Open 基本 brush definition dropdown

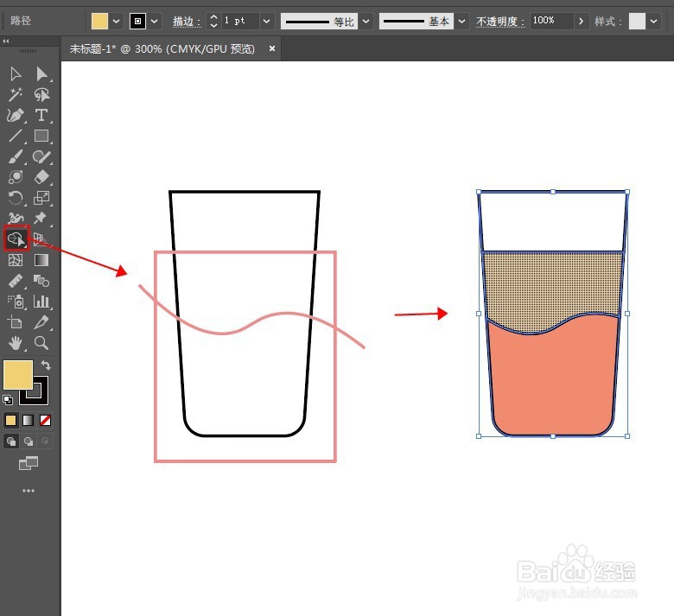pos(461,21)
